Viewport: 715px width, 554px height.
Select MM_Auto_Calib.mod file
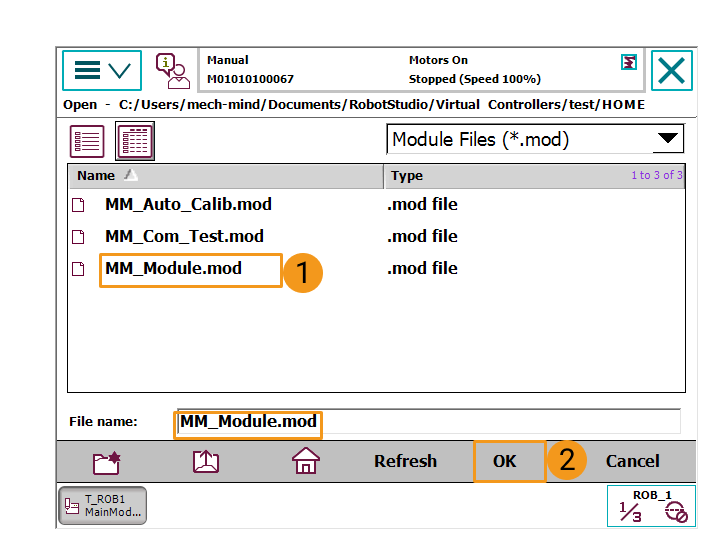(188, 204)
